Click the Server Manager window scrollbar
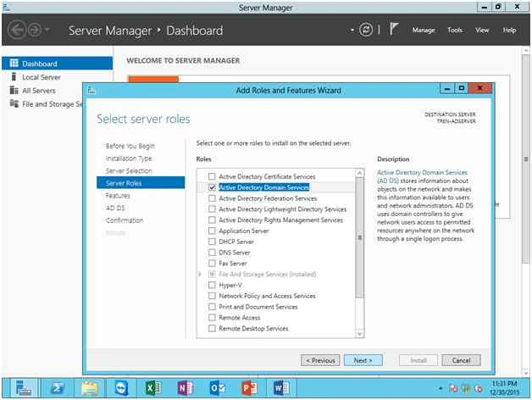 [526, 159]
